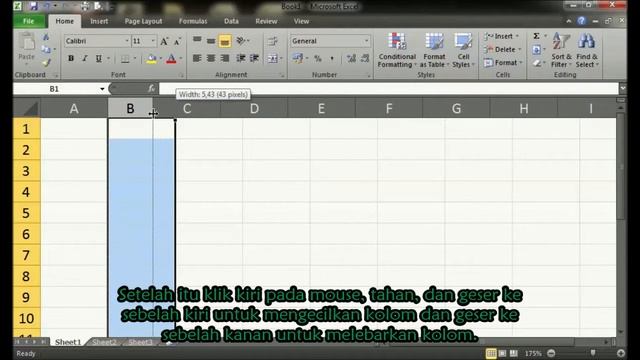Switch to Normal view icon in status bar
The width and height of the screenshot is (640, 360).
(x=491, y=353)
